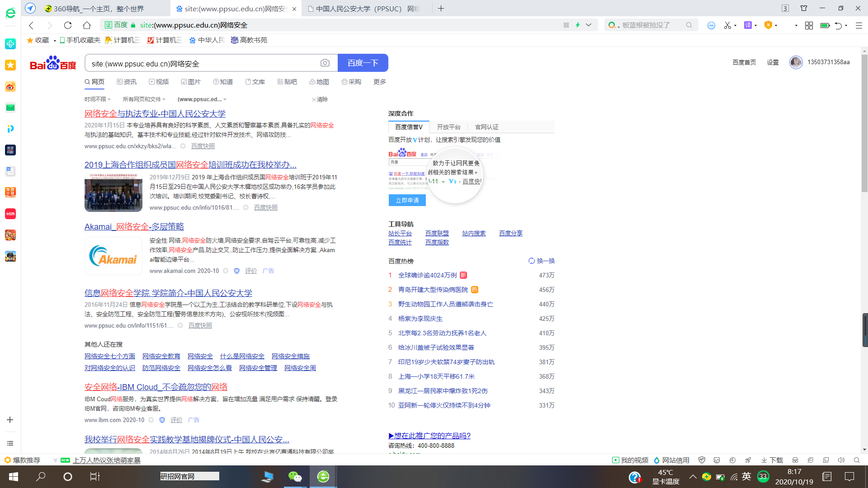The height and width of the screenshot is (488, 868).
Task: Toggle the lightning speed mode icon
Action: (x=578, y=25)
